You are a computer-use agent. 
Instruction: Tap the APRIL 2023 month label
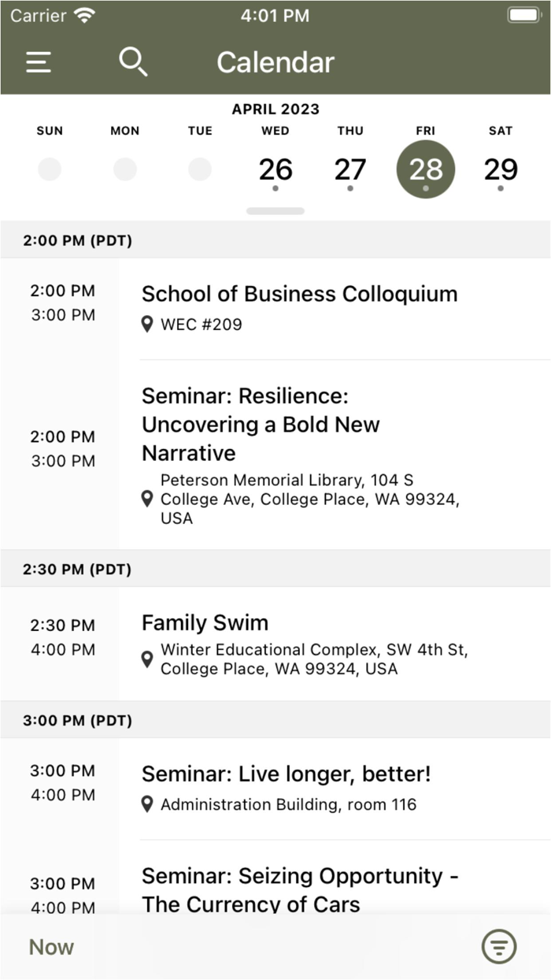[x=275, y=110]
